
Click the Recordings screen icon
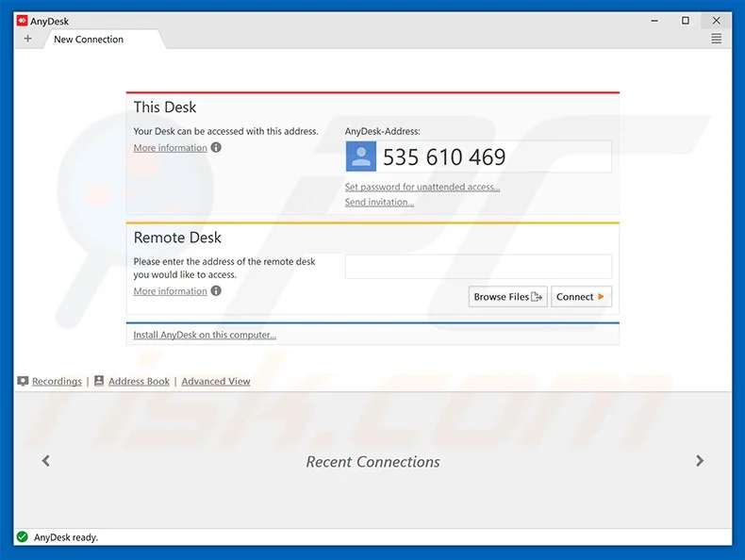(x=23, y=382)
